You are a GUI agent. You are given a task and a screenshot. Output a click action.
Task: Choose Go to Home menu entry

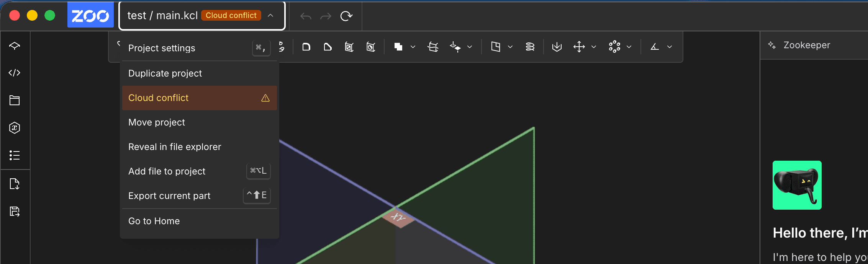click(200, 221)
